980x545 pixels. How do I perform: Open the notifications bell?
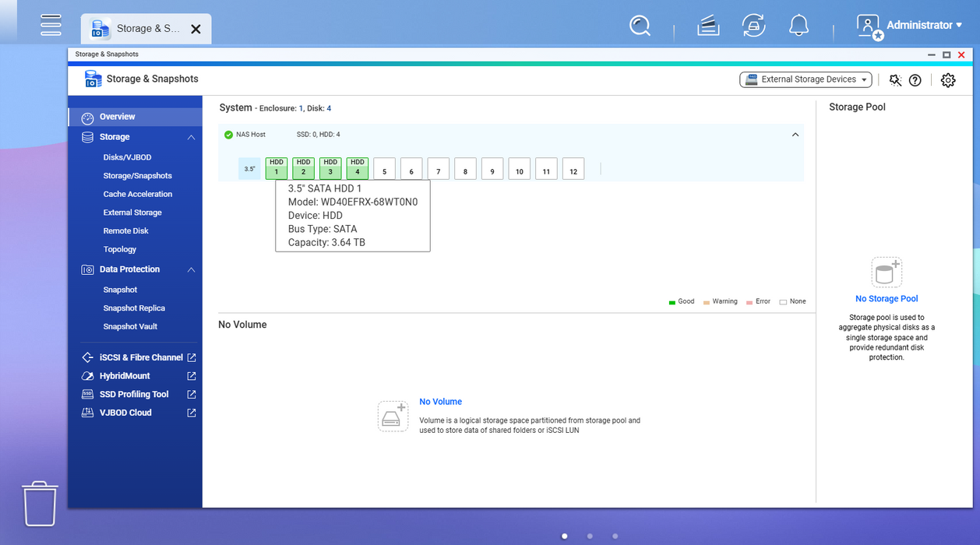coord(798,26)
